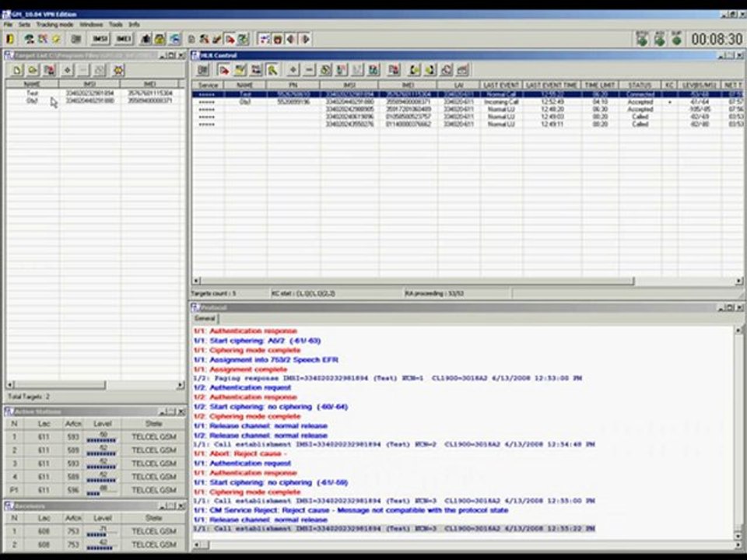The width and height of the screenshot is (747, 560).
Task: Click the 'Abort: Reject cause' protocol line
Action: (240, 453)
